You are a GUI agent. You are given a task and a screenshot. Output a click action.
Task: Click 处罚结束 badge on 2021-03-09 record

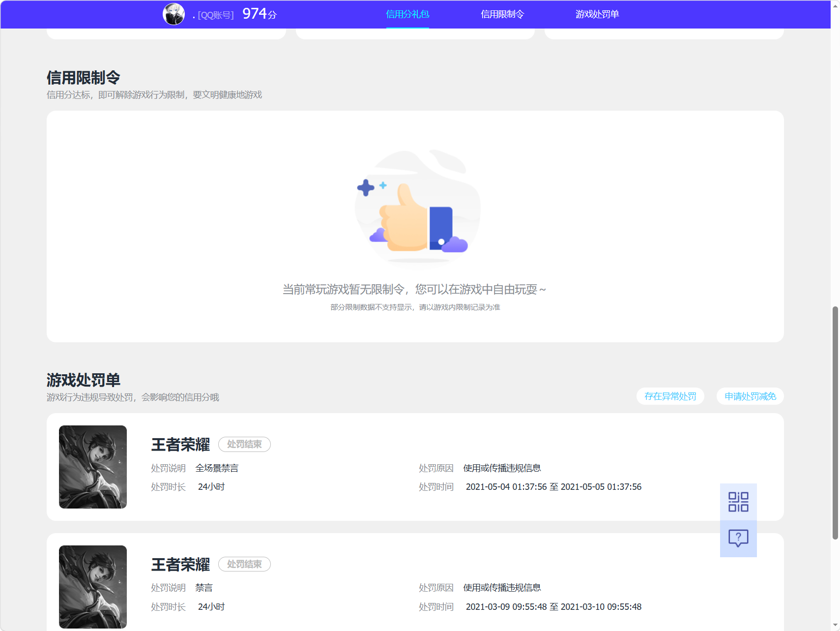pos(244,564)
